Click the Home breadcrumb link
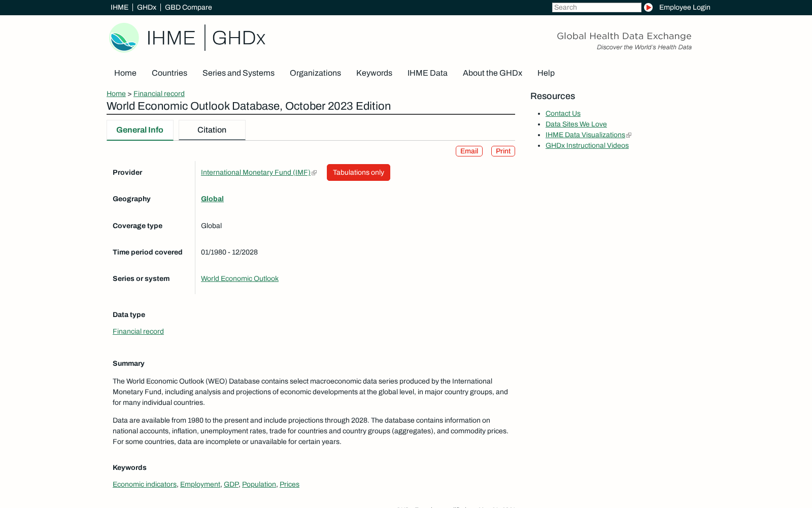812x508 pixels. click(116, 93)
